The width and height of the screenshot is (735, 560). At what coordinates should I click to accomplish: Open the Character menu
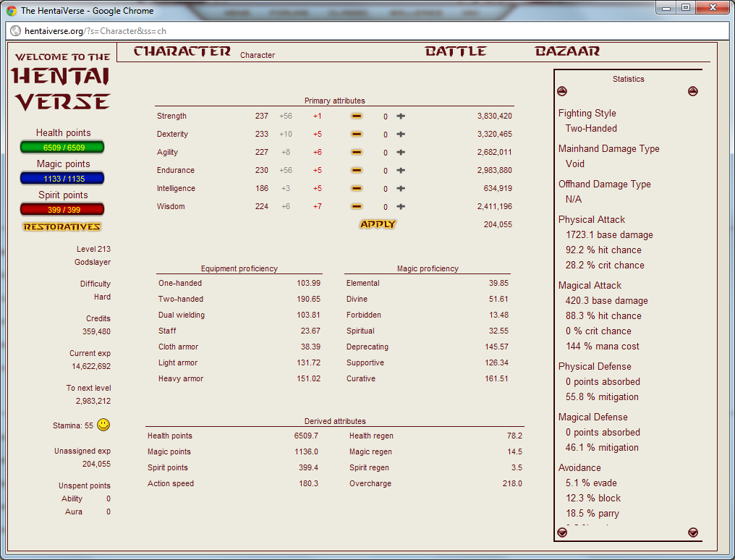[182, 51]
